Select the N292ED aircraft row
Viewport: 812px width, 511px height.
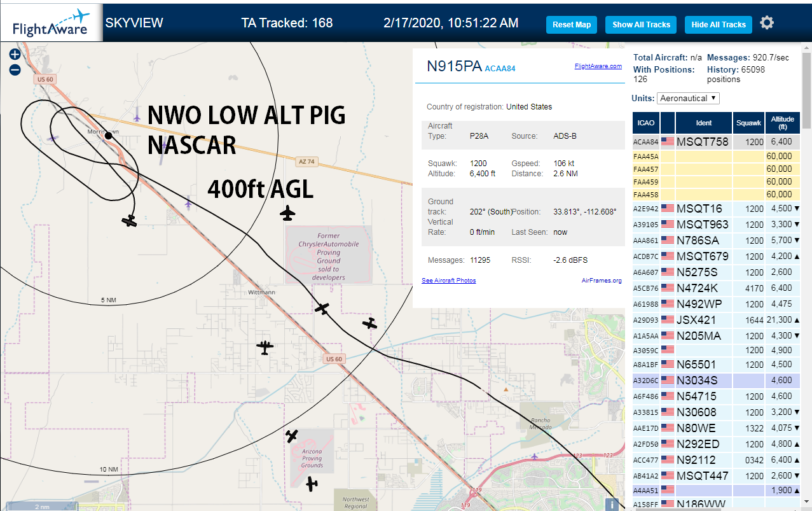[x=717, y=444]
